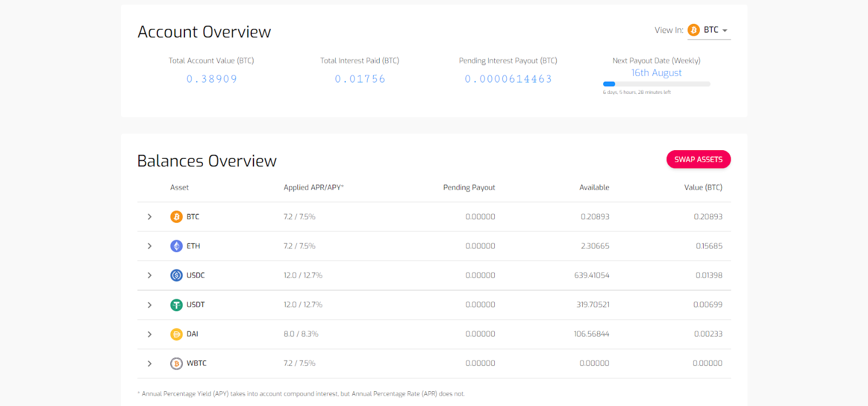Image resolution: width=868 pixels, height=406 pixels.
Task: Click Total Interest Paid value 0.01756
Action: point(360,79)
